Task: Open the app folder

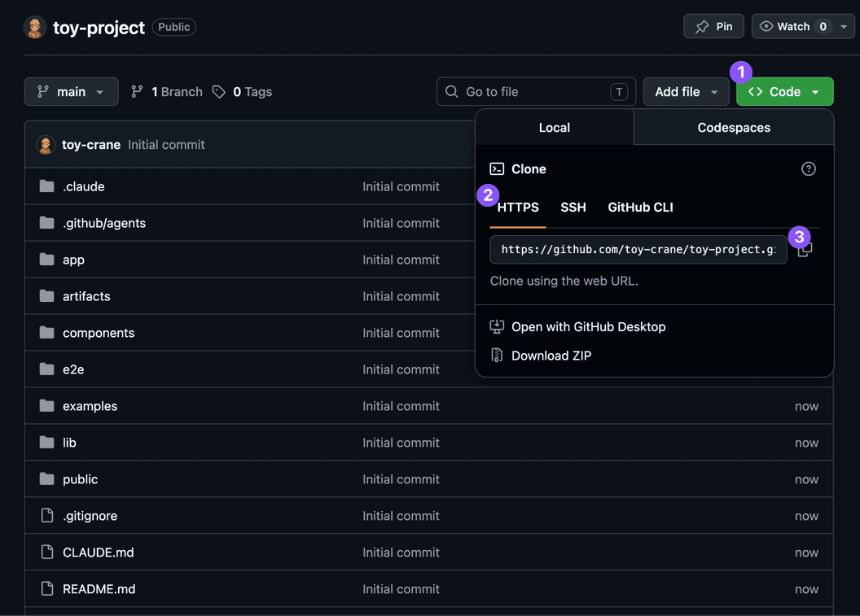Action: (73, 260)
